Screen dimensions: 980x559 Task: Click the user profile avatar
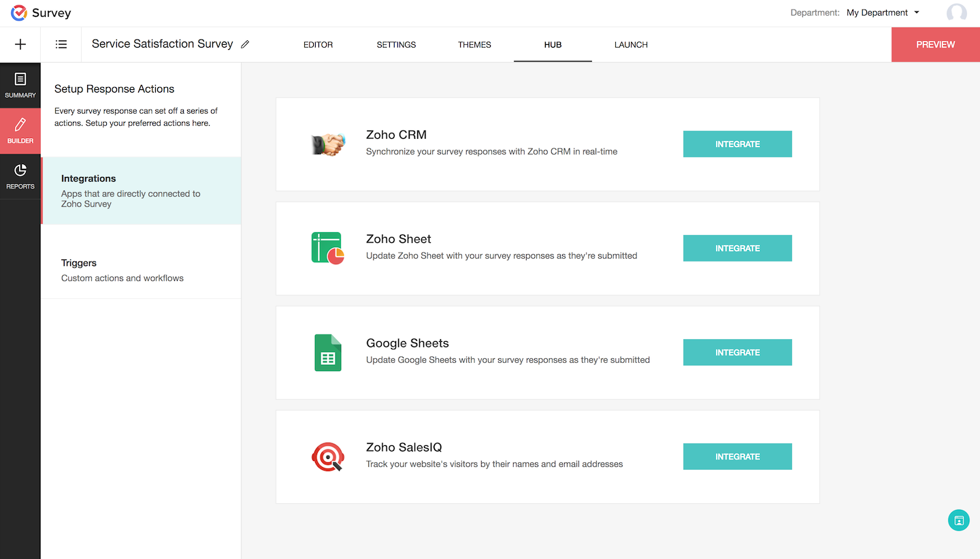tap(957, 13)
